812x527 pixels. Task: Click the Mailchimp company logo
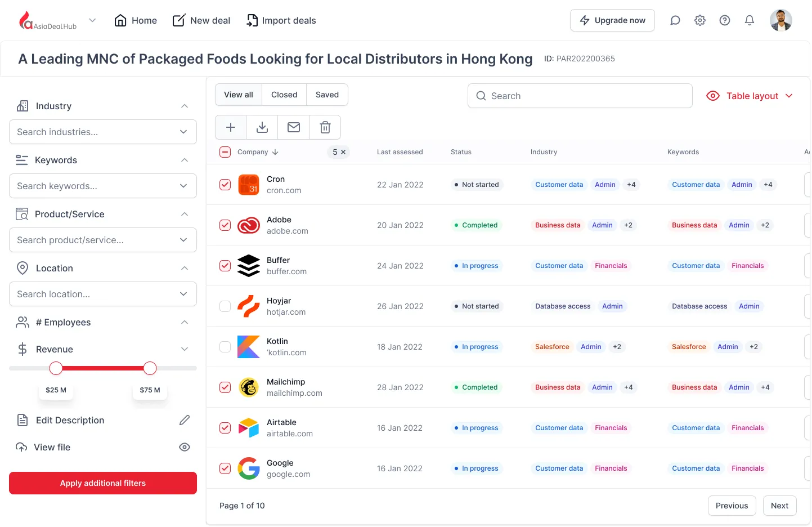pyautogui.click(x=249, y=387)
